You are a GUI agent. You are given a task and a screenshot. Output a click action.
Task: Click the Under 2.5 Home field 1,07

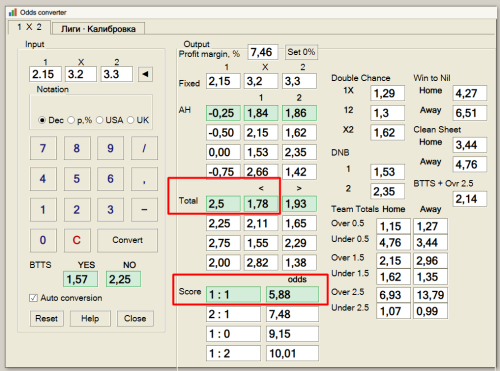point(393,311)
